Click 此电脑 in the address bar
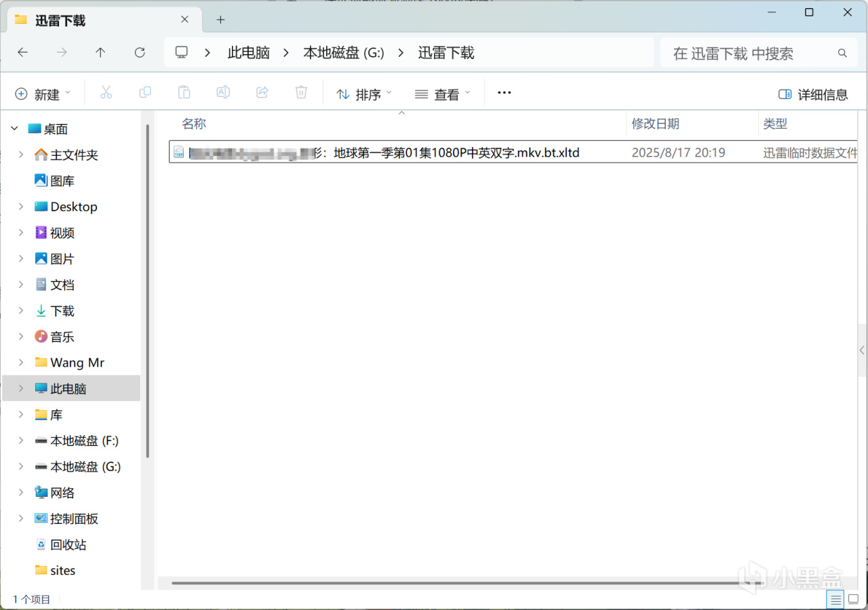This screenshot has height=610, width=868. point(249,53)
